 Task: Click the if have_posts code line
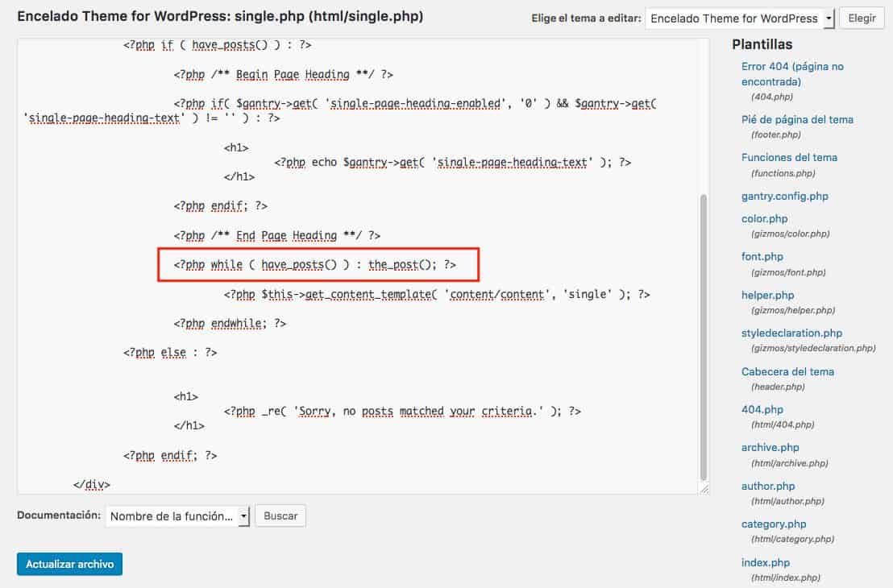[217, 45]
